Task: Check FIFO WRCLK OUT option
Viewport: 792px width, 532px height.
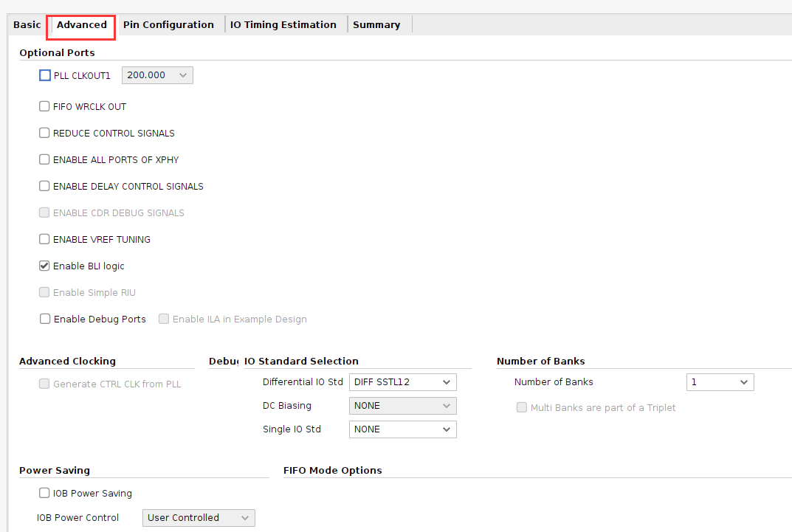Action: pyautogui.click(x=44, y=106)
